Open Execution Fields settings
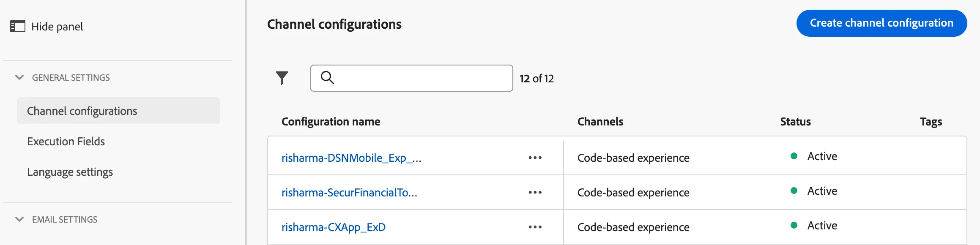The width and height of the screenshot is (980, 245). click(66, 142)
